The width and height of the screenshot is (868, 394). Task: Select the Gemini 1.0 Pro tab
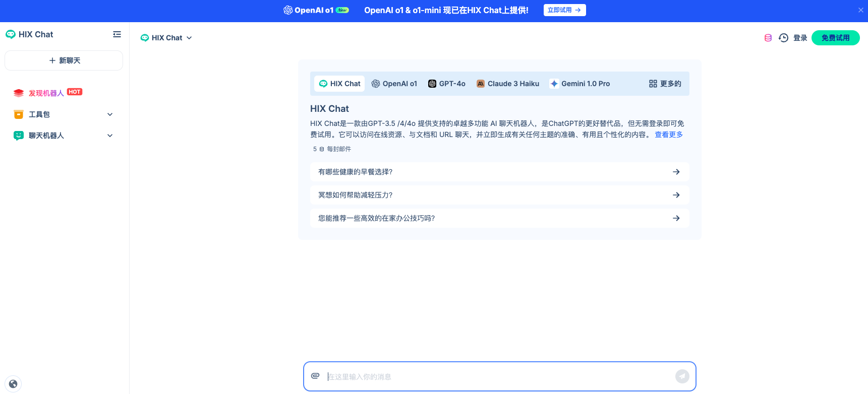(x=580, y=84)
